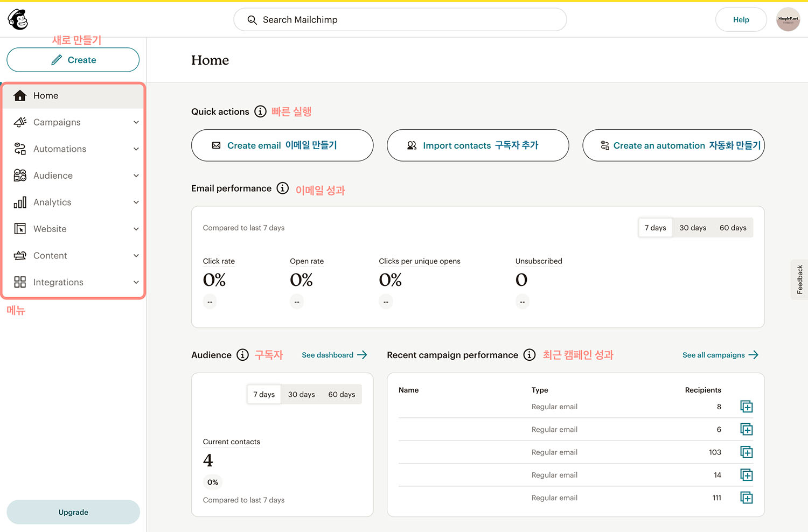Replicate the campaign with 14 recipients
The image size is (808, 532).
(746, 475)
